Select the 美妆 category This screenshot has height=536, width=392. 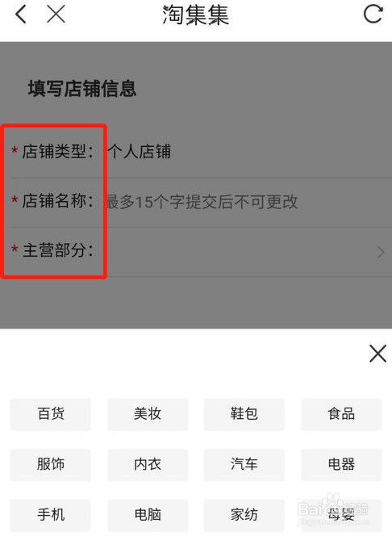coord(148,414)
